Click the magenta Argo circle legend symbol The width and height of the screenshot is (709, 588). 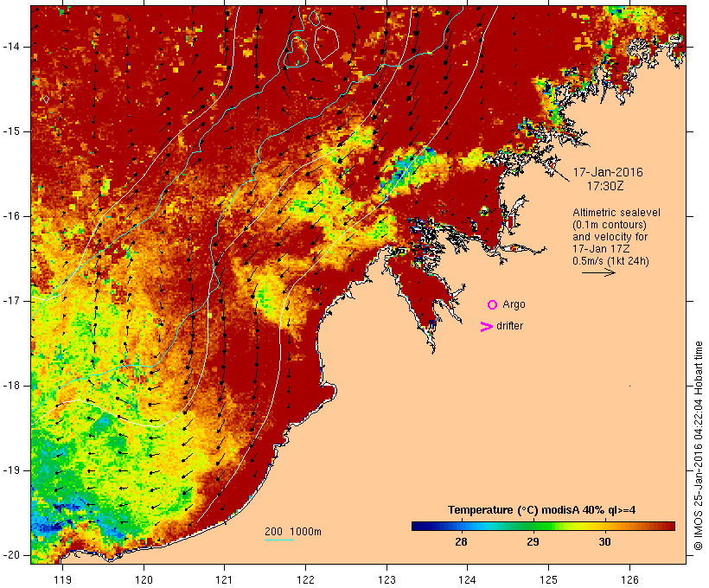[493, 305]
